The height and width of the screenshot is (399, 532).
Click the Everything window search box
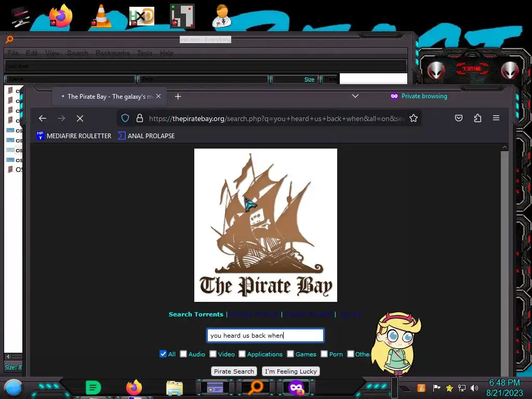(205, 66)
